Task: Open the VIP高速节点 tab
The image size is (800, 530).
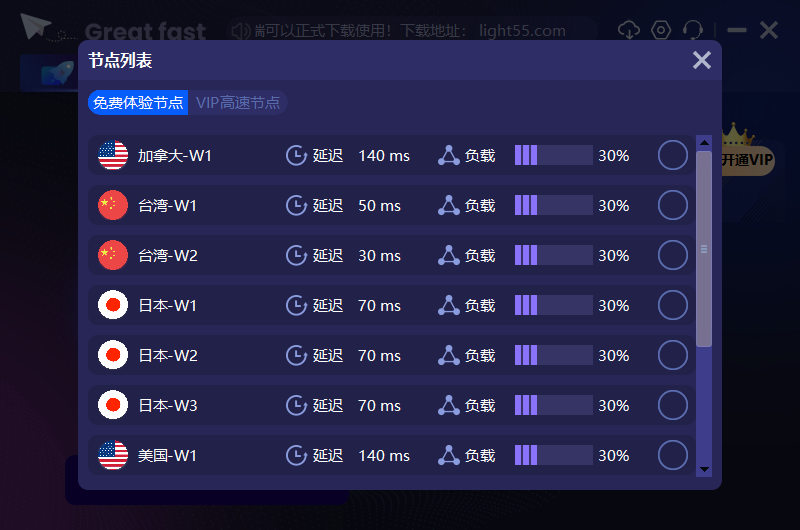Action: (x=238, y=103)
